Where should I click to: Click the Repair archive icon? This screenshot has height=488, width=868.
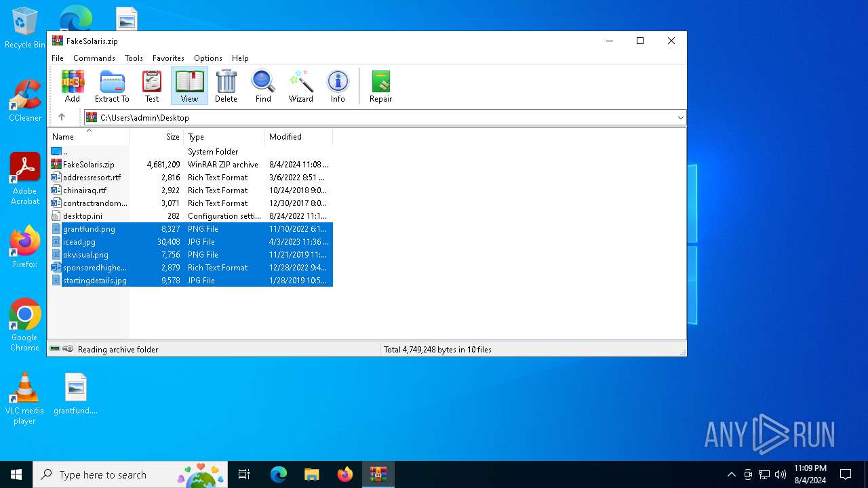pos(380,86)
